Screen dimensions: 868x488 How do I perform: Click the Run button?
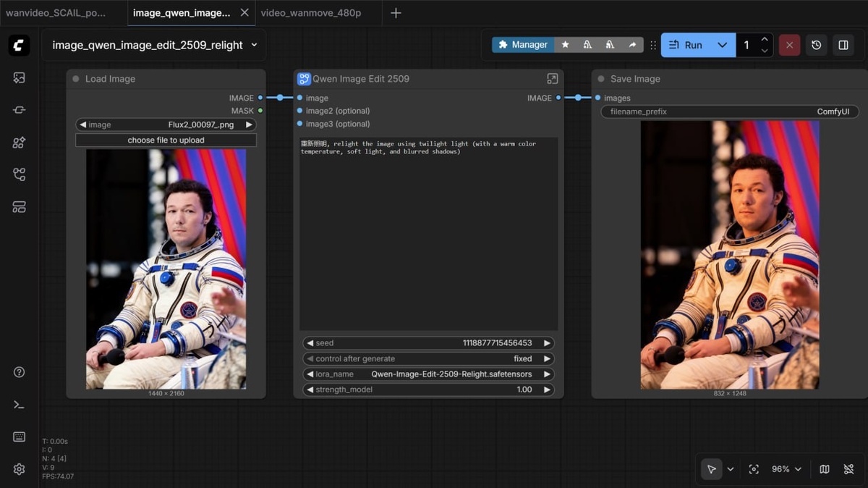[686, 45]
